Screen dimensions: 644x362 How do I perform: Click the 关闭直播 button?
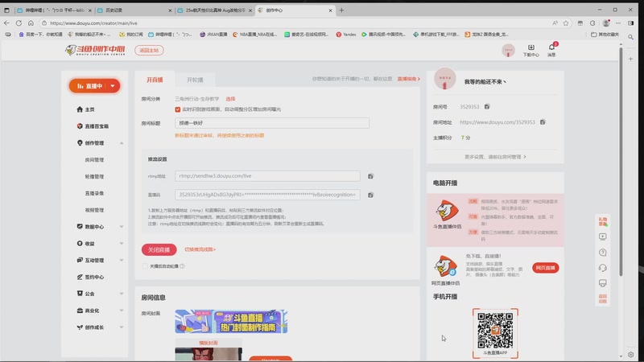[159, 249]
